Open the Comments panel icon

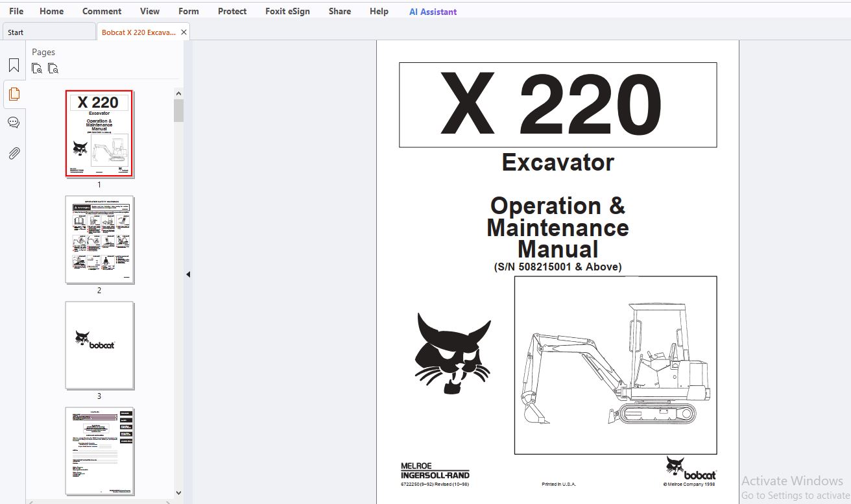(x=14, y=123)
